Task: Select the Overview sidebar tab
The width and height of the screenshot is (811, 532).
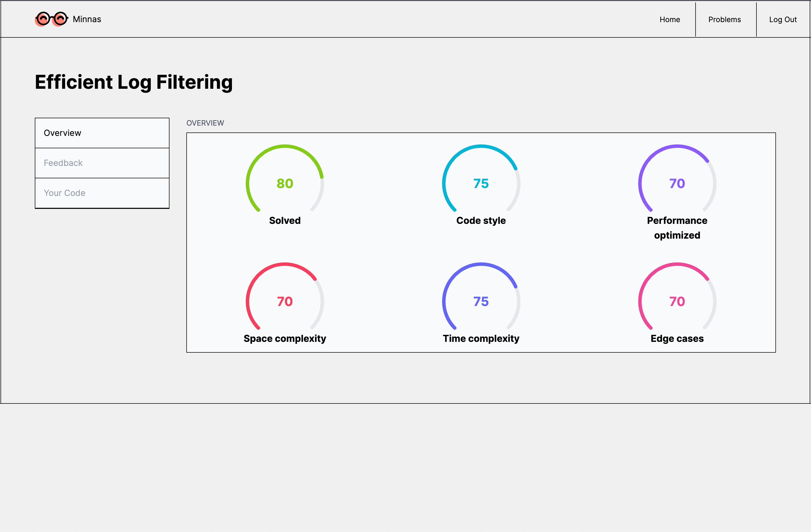Action: pyautogui.click(x=102, y=133)
